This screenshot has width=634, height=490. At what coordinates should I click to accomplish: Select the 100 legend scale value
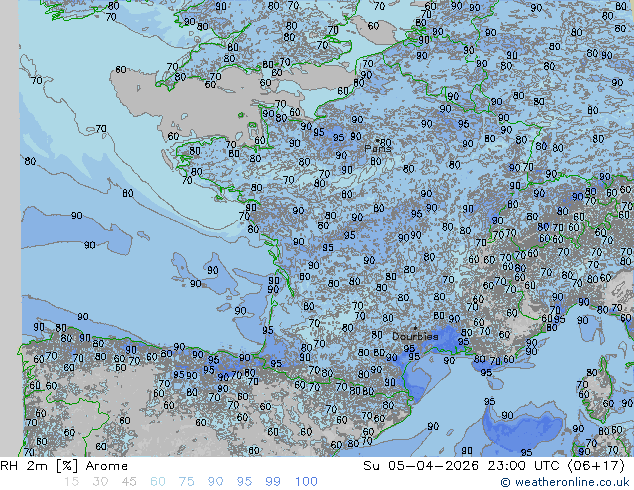pos(306,481)
